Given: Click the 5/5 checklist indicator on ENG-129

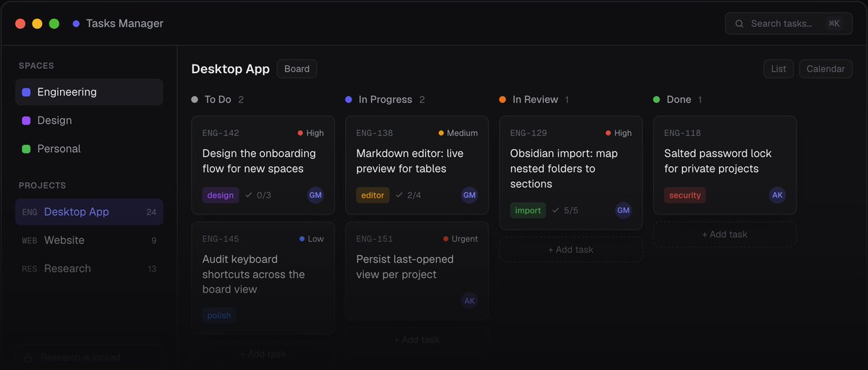Looking at the screenshot, I should coord(565,210).
